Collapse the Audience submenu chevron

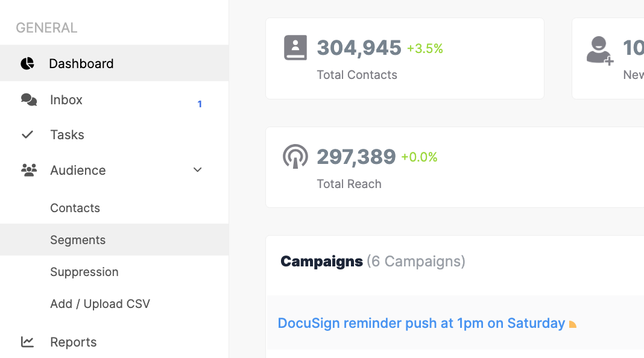pyautogui.click(x=198, y=170)
